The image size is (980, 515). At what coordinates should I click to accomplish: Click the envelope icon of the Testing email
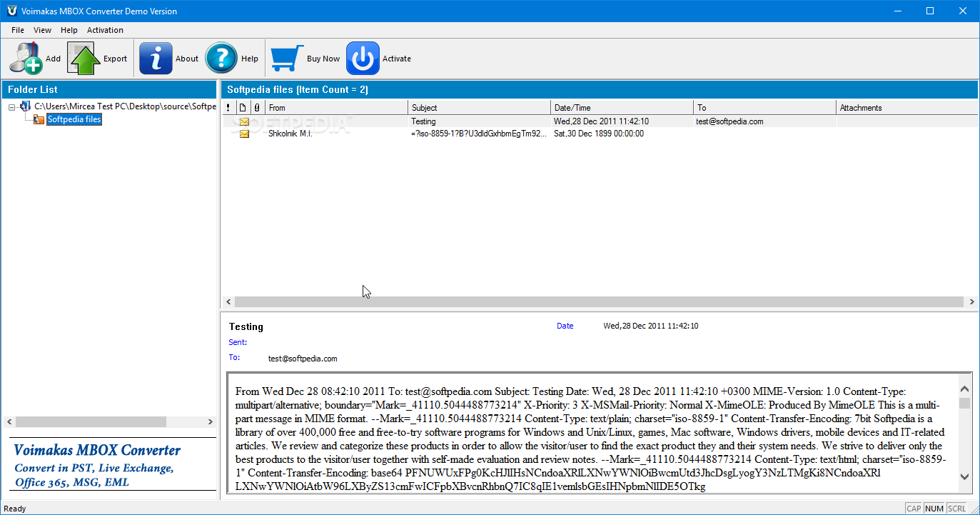point(244,121)
